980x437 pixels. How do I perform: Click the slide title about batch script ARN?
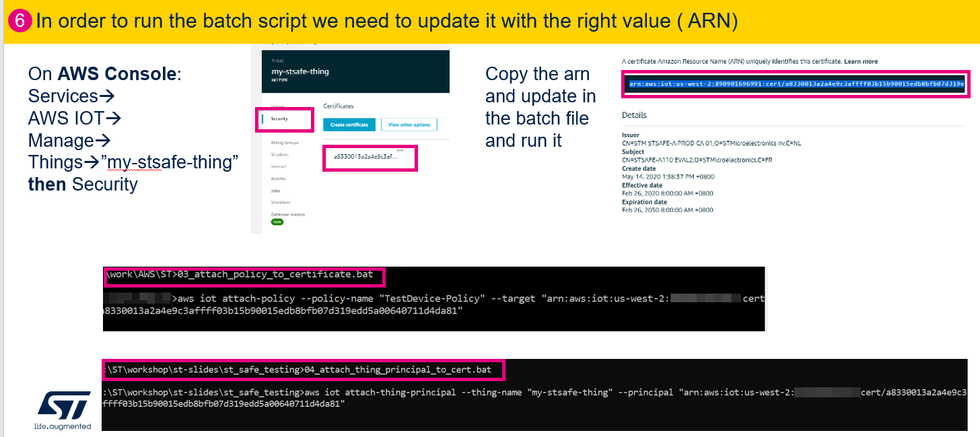pyautogui.click(x=387, y=21)
